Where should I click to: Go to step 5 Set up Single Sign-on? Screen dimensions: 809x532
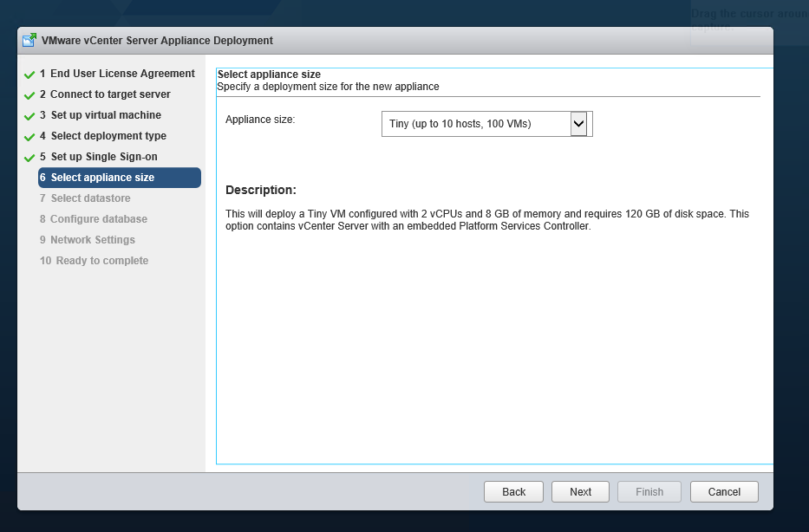tap(99, 157)
